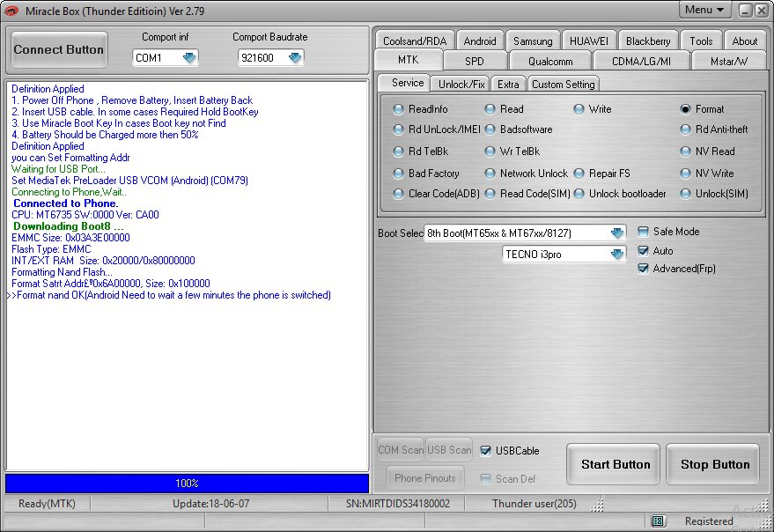Image resolution: width=774 pixels, height=532 pixels.
Task: Switch to the Mstar/W tab
Action: [x=729, y=62]
